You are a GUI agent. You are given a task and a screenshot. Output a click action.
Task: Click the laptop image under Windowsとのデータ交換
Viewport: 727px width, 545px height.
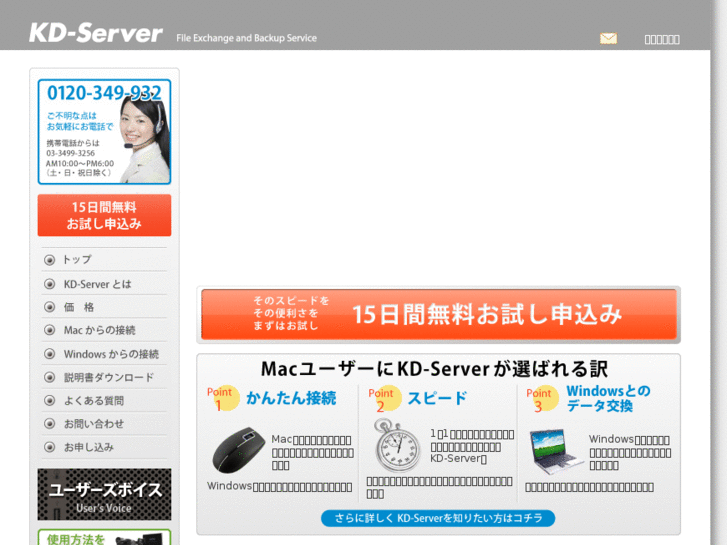[x=555, y=452]
